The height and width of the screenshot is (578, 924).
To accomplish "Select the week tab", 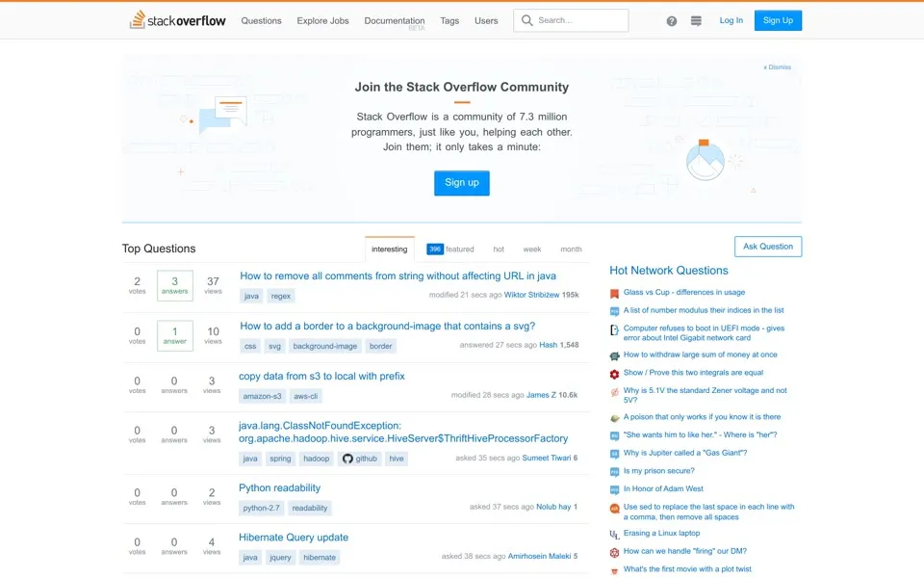I will (x=532, y=250).
